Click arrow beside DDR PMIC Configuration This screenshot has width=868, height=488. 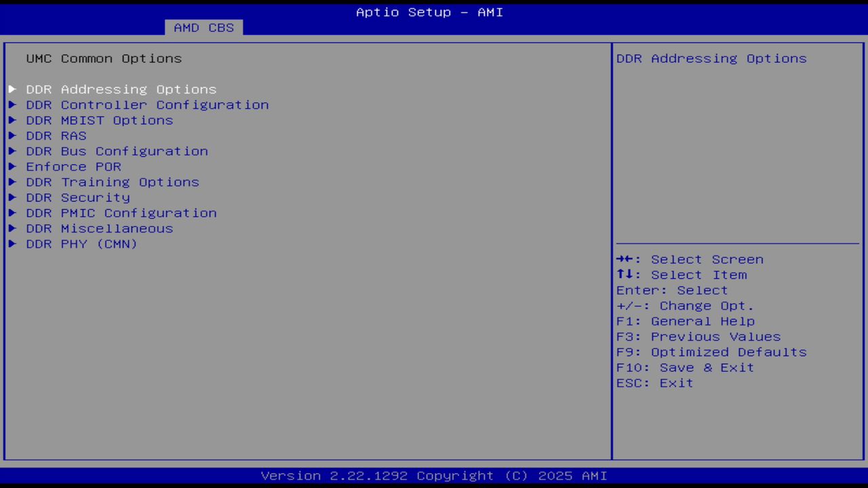pyautogui.click(x=12, y=213)
